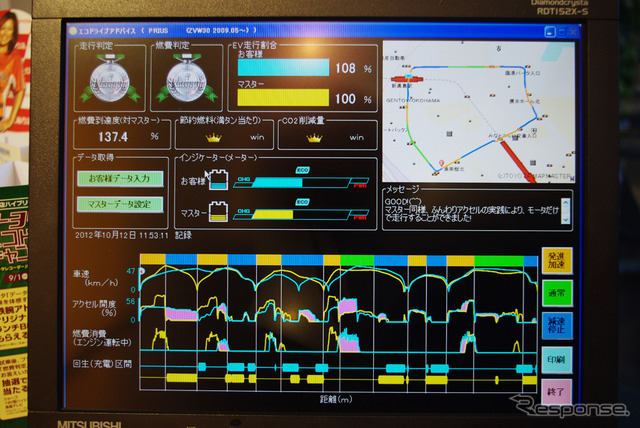Click the 印刷 print button
This screenshot has width=640, height=428.
pos(557,359)
